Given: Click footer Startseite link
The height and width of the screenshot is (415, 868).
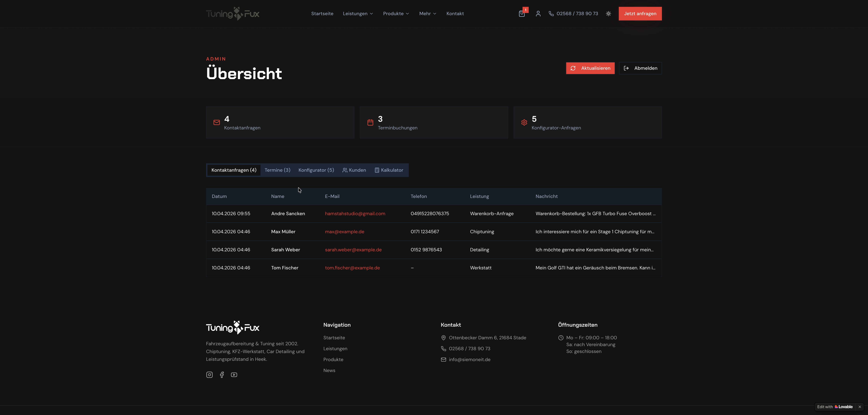Looking at the screenshot, I should (x=334, y=338).
